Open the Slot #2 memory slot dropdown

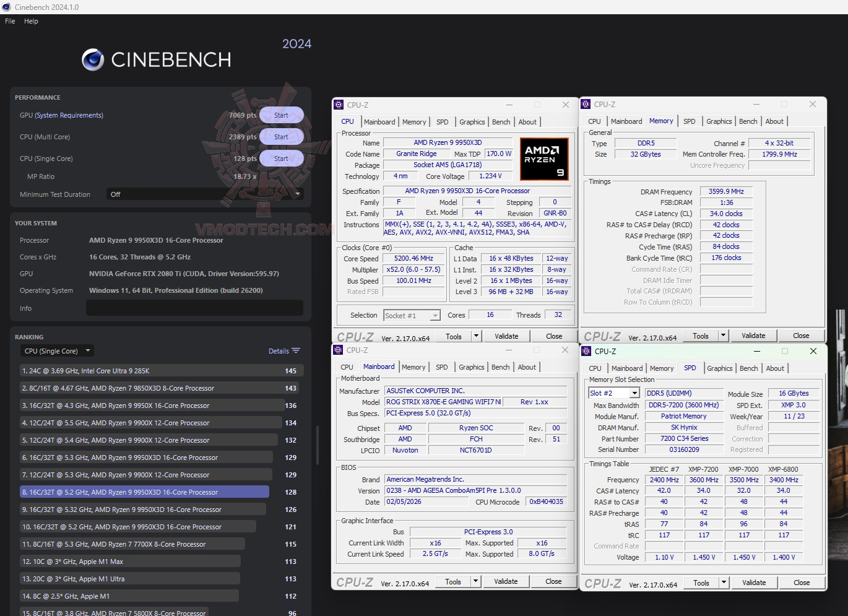pos(613,393)
